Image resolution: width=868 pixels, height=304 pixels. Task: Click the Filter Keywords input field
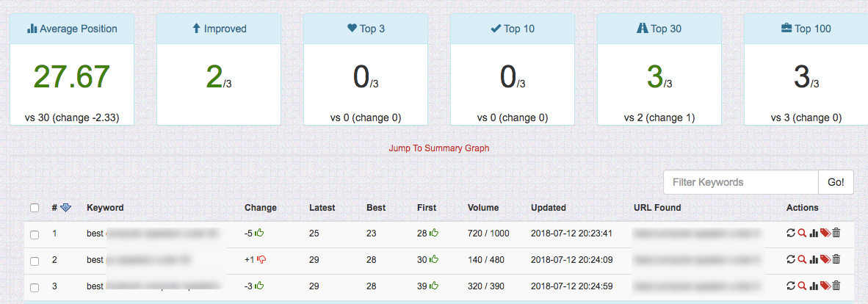coord(740,182)
